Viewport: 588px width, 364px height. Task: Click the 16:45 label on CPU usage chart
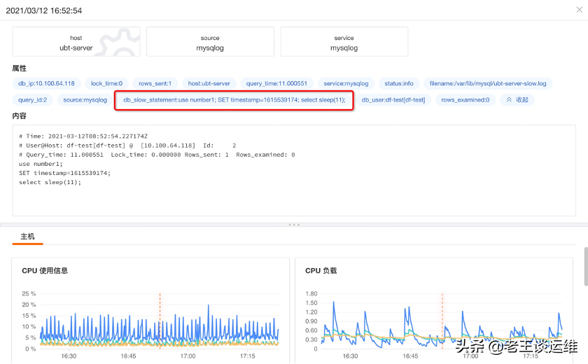[128, 356]
